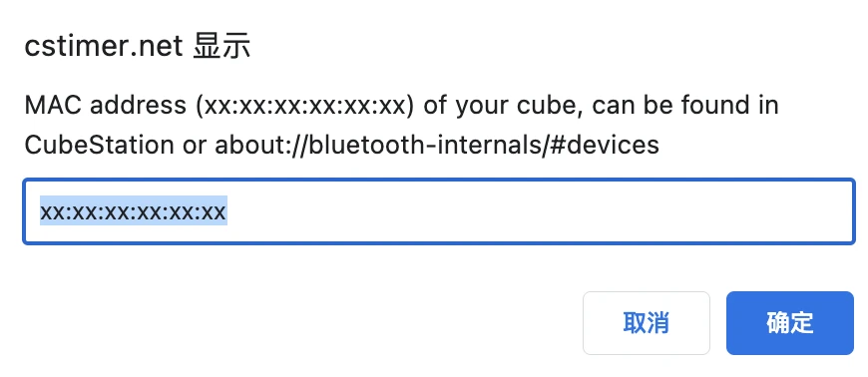Click the cstimer.net dialog title
The height and width of the screenshot is (377, 868).
pos(138,47)
